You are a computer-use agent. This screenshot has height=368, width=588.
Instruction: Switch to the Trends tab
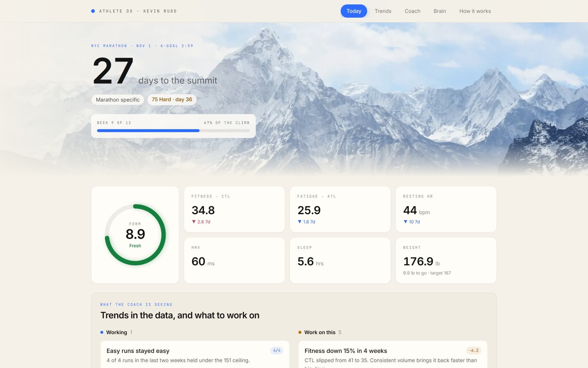[383, 11]
